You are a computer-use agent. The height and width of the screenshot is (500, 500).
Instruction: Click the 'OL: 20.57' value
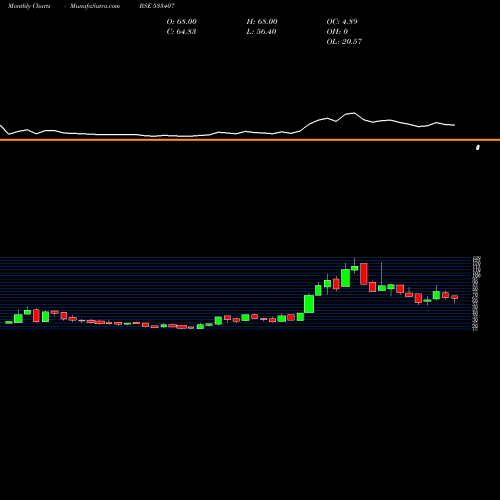[x=344, y=42]
